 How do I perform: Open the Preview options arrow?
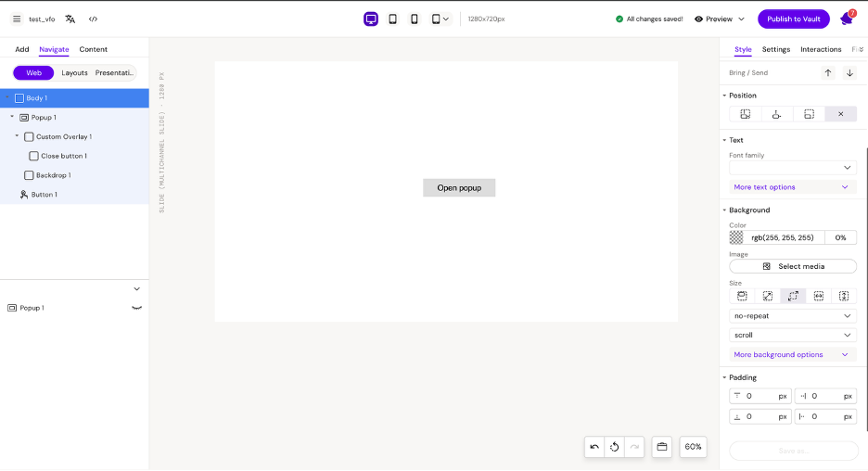pyautogui.click(x=741, y=19)
